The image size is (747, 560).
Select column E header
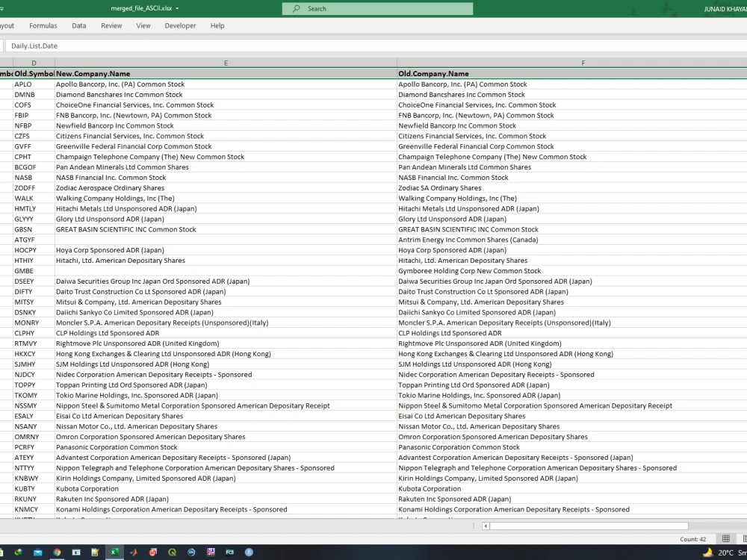point(226,63)
